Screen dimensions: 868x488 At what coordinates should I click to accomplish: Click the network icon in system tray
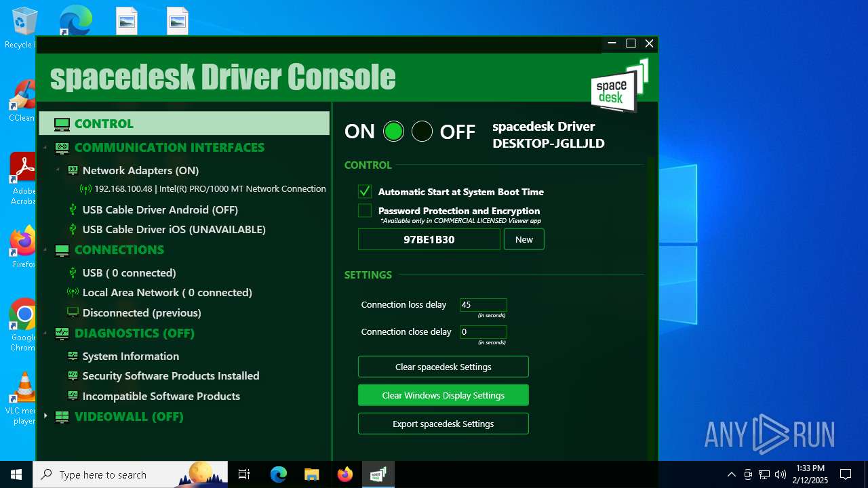click(x=764, y=474)
